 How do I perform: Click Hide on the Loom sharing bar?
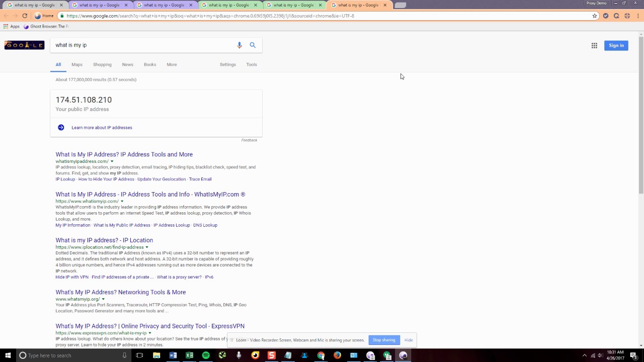pos(409,340)
